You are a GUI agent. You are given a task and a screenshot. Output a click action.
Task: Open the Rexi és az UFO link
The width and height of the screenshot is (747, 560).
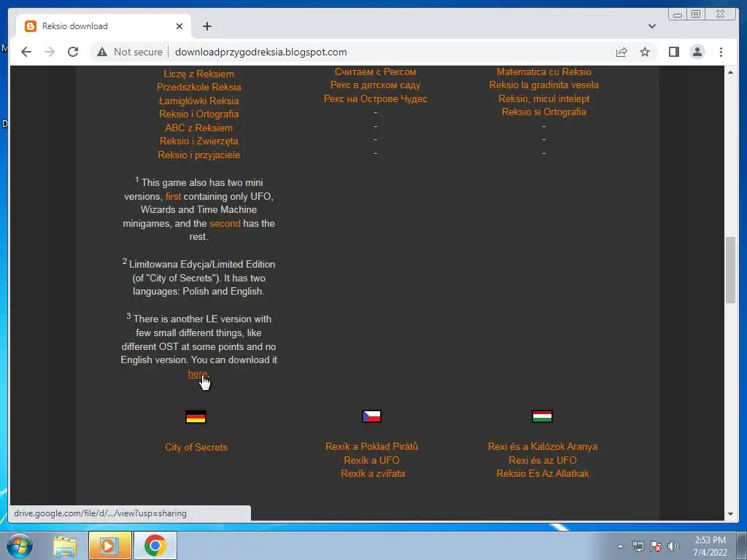(543, 461)
